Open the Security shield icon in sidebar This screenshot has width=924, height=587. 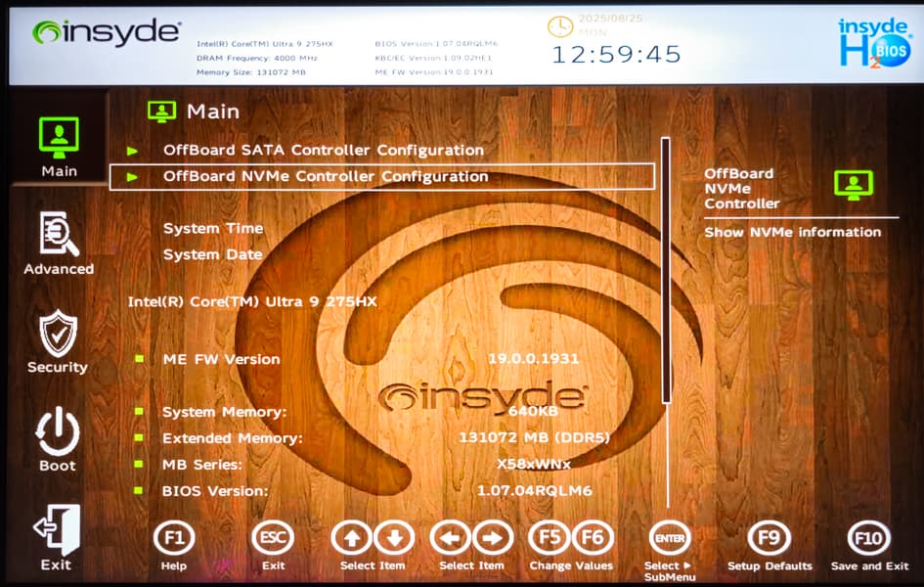[58, 334]
